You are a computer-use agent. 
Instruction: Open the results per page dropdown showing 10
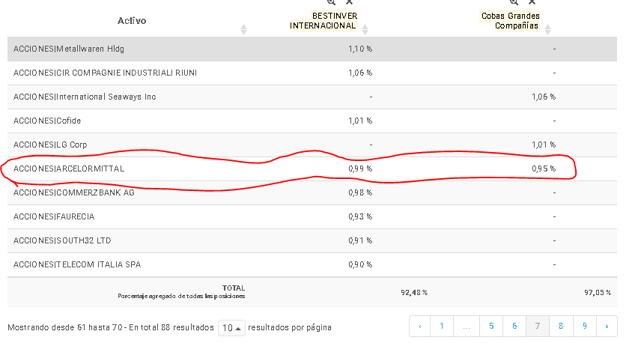231,328
